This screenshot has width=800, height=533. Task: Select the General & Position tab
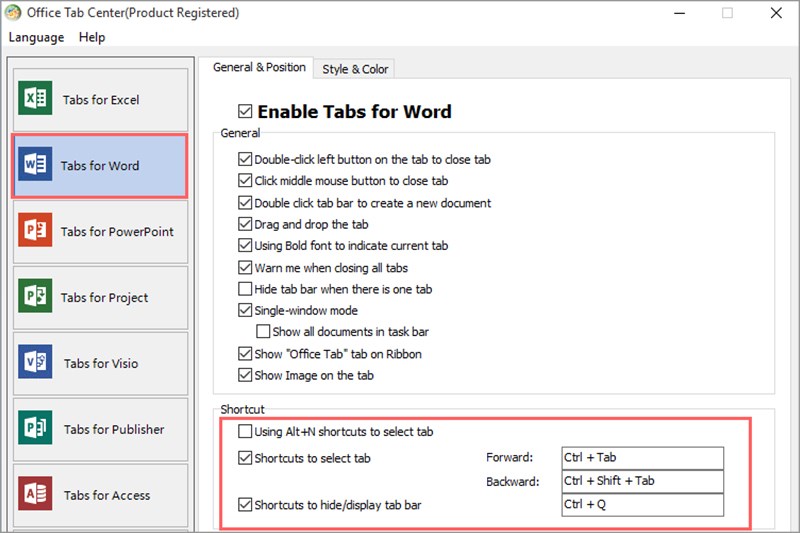pos(259,68)
